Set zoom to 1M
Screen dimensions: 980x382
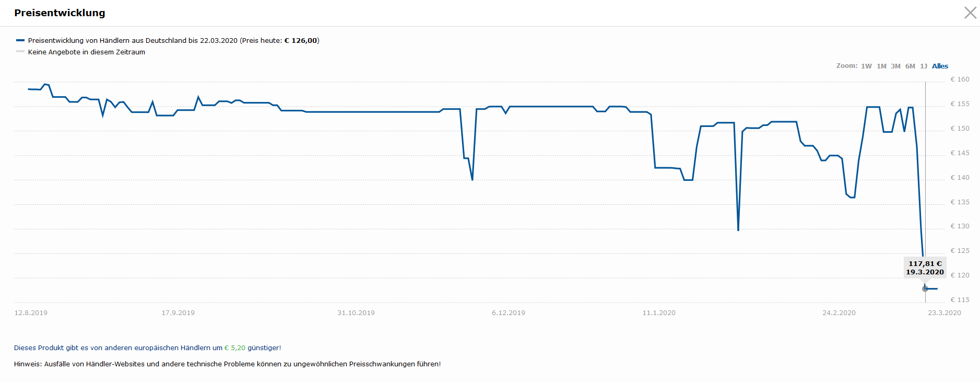pos(881,66)
